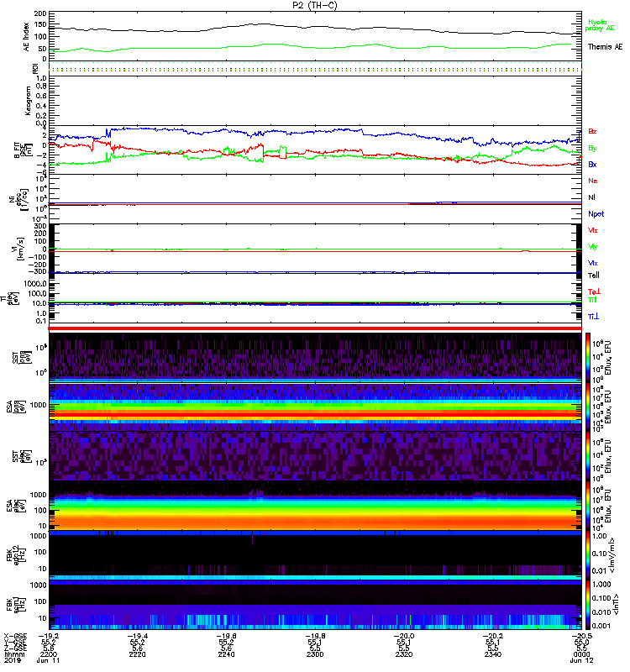The width and height of the screenshot is (630, 672).
Task: Click the ESA electrons [eV] axis label
Action: 18,506
